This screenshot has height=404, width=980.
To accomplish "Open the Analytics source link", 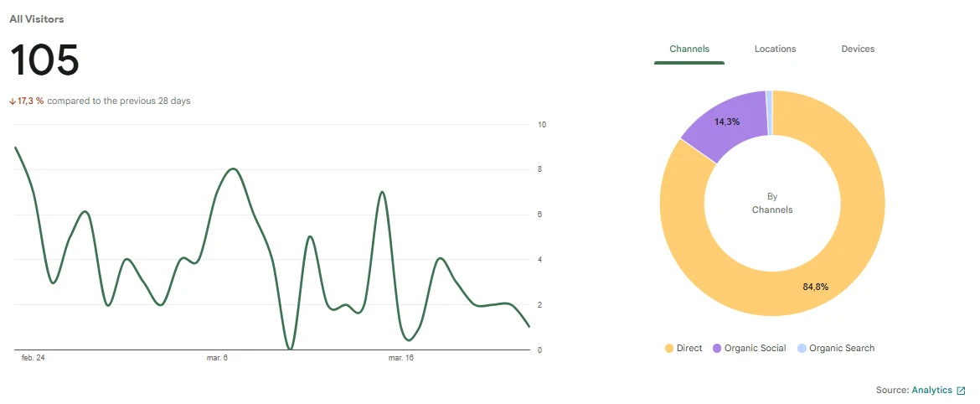I will (931, 391).
